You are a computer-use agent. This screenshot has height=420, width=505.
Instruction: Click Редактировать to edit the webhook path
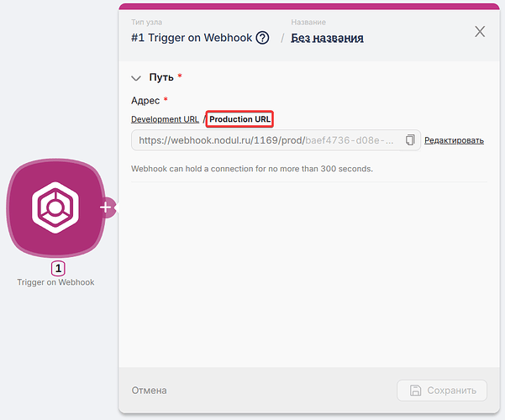(x=454, y=140)
